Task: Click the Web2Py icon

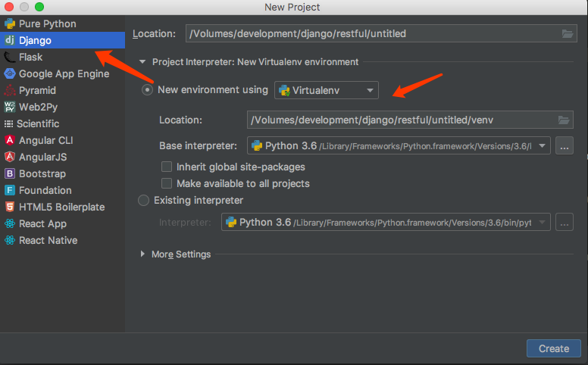Action: (9, 107)
